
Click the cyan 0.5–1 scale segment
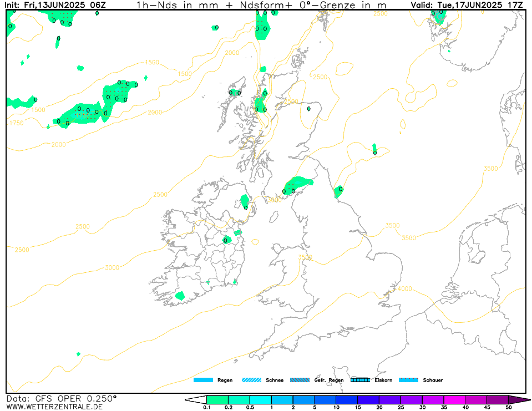pos(261,400)
